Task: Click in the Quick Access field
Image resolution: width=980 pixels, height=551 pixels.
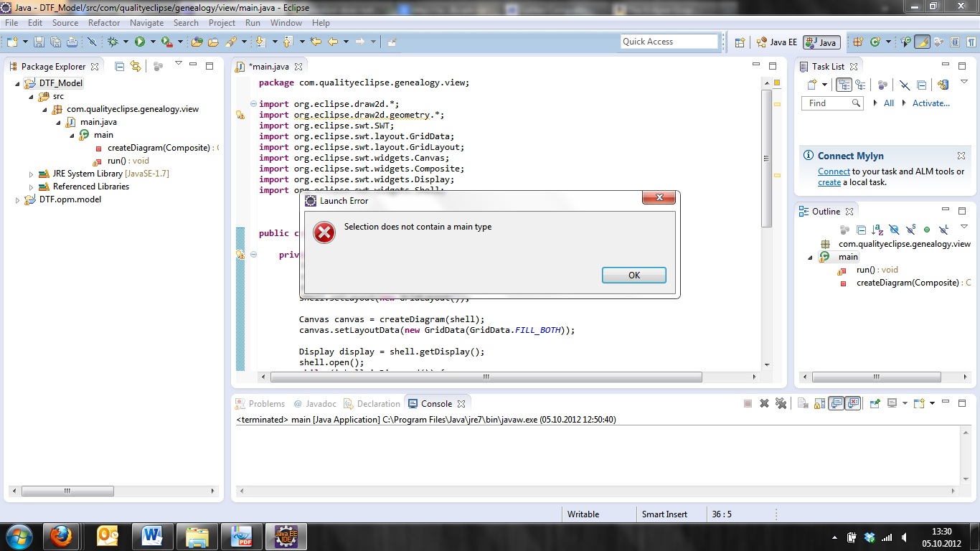Action: point(669,42)
